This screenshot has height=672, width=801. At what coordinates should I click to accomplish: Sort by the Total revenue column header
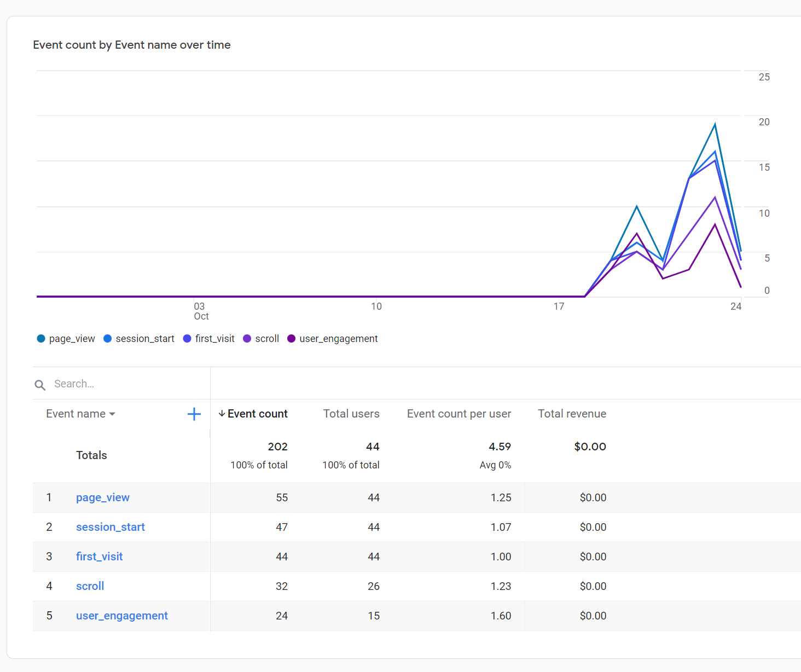[x=572, y=414]
